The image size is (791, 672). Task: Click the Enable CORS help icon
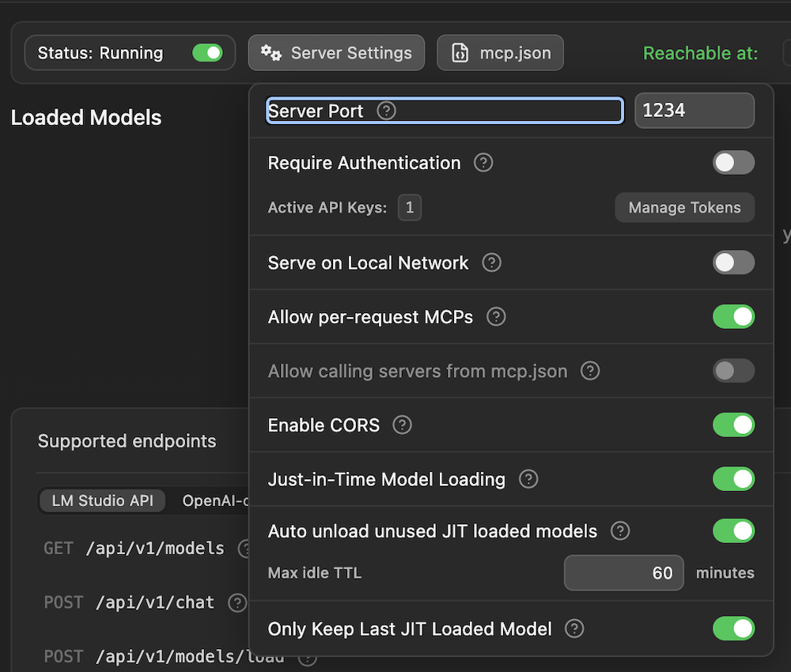point(402,425)
